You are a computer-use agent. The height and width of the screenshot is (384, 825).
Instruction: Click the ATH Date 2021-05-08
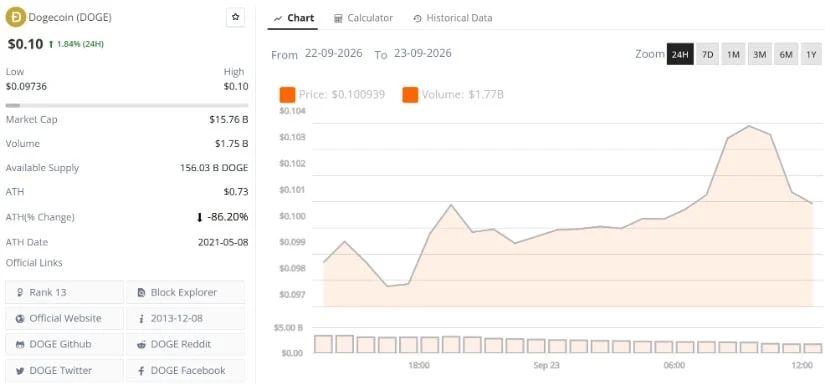223,242
